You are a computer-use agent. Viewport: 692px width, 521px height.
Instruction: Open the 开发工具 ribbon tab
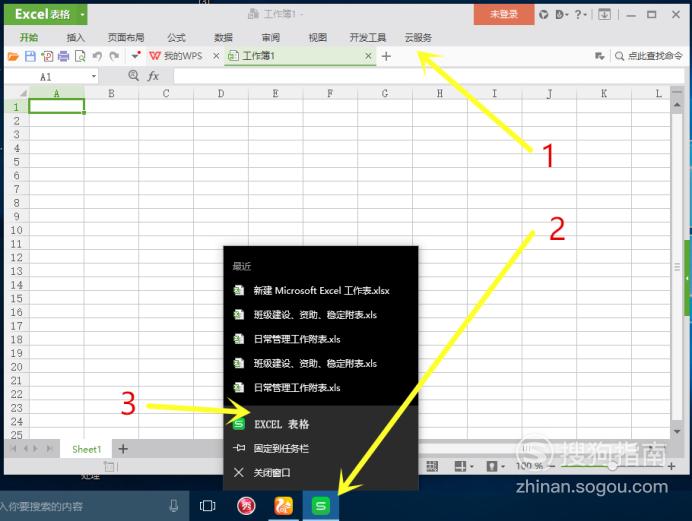368,37
